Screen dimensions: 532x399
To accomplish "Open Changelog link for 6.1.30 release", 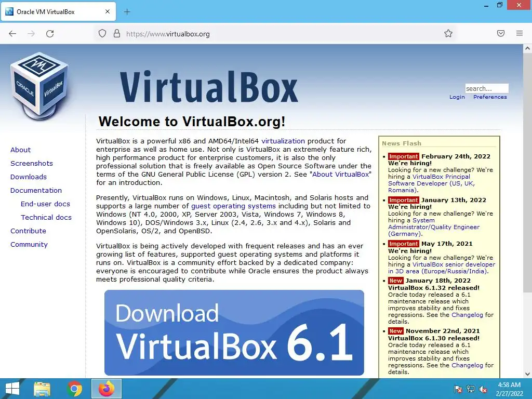I will (x=467, y=365).
